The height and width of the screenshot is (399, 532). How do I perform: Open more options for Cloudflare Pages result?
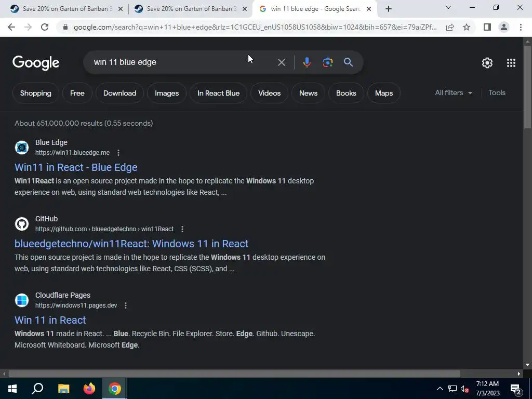point(126,305)
